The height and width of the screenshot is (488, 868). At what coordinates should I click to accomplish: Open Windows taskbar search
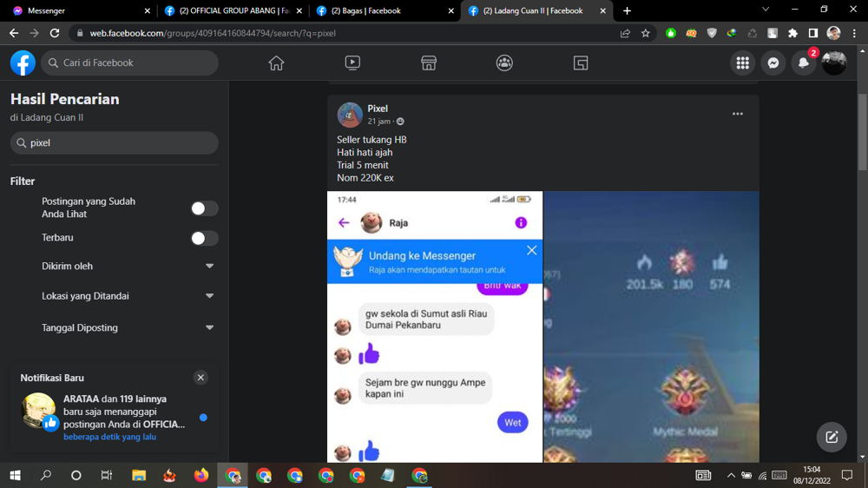coord(46,475)
